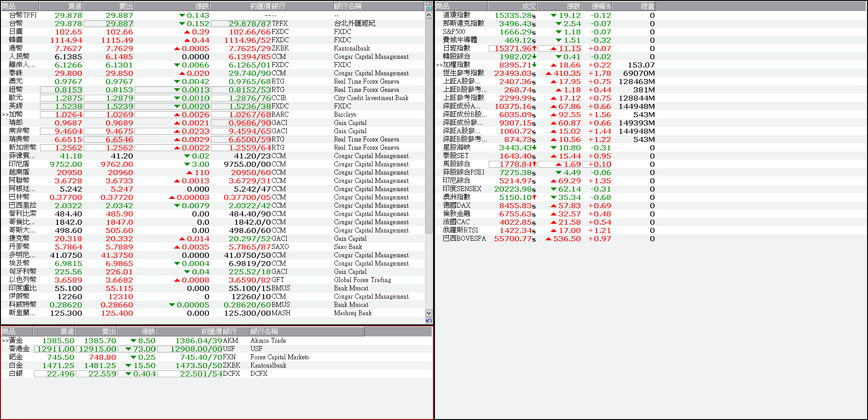The image size is (868, 420).
Task: Click 總量 header in indices panel
Action: 634,6
